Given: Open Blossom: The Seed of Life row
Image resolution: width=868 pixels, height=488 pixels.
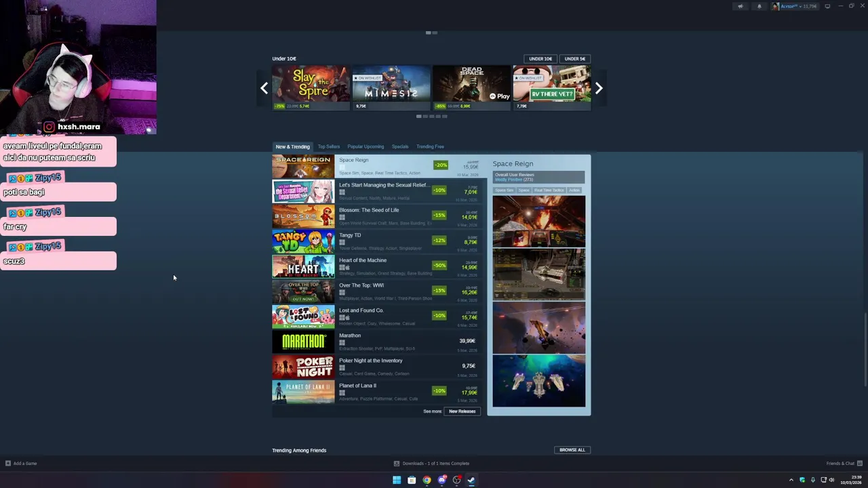Looking at the screenshot, I should (x=378, y=217).
